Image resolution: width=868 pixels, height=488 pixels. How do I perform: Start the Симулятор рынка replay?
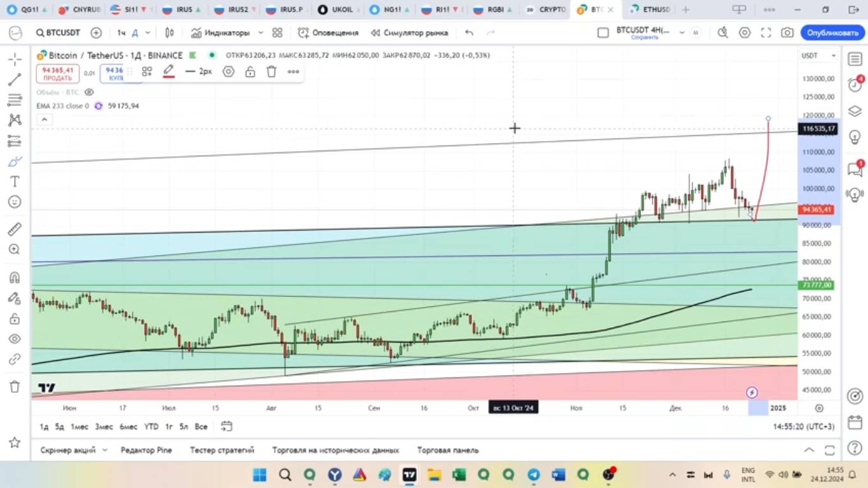point(409,32)
